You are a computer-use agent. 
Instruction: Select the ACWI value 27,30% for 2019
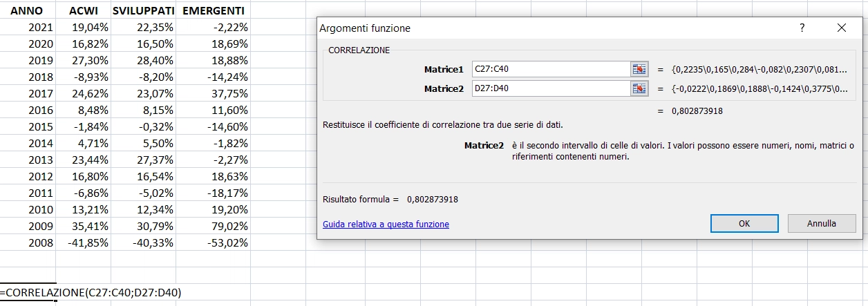[83, 61]
